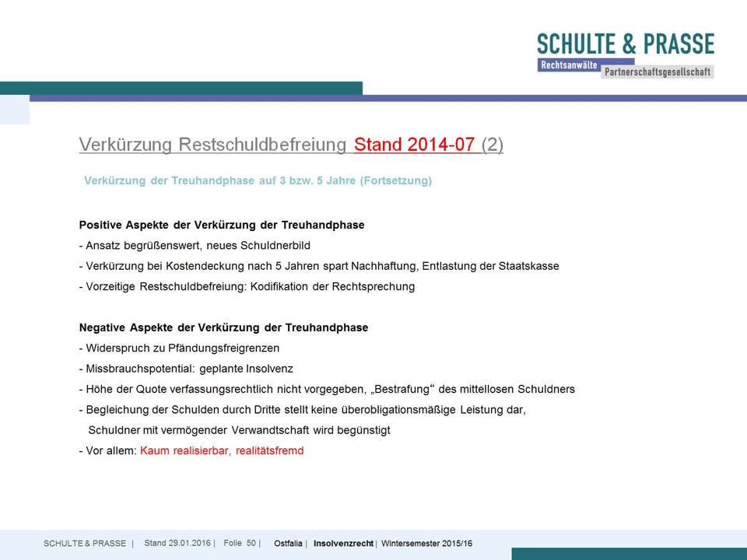Select the red 'Stand 2014-07' title text

[416, 145]
